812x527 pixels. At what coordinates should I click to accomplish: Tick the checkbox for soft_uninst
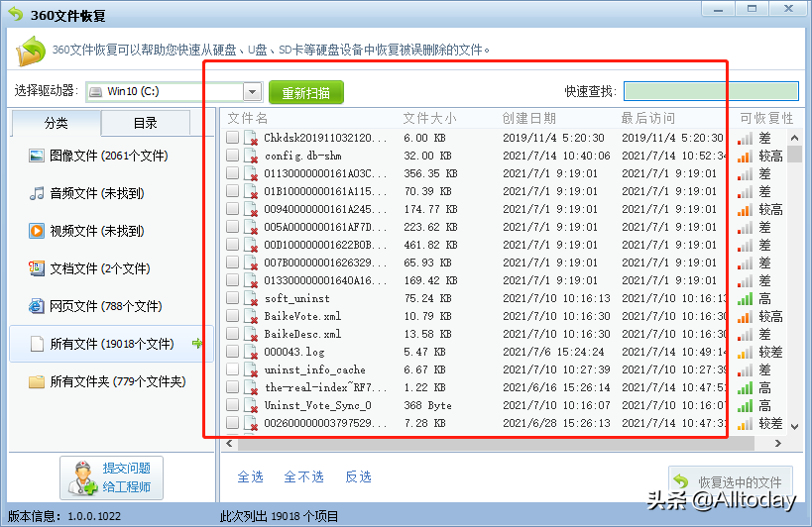pos(233,297)
